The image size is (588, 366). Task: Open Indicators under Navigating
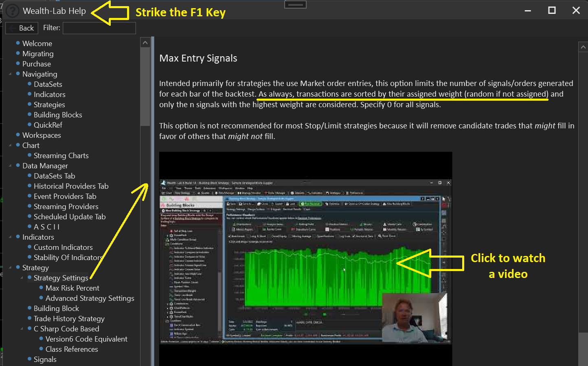pos(49,95)
